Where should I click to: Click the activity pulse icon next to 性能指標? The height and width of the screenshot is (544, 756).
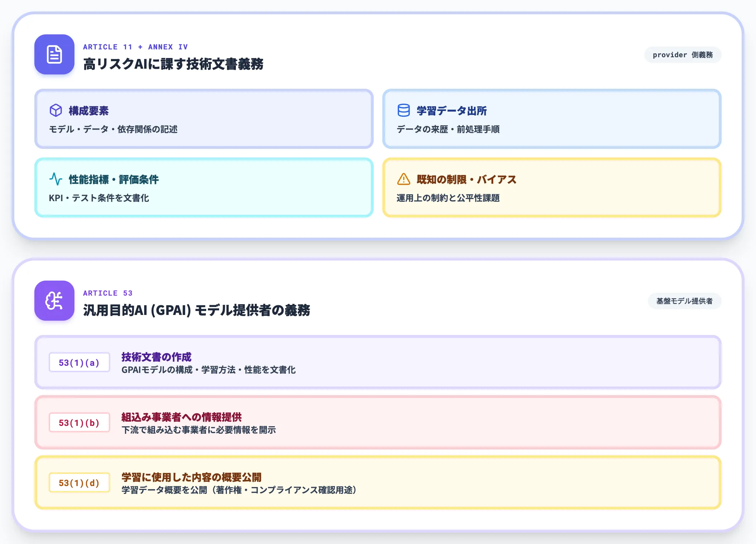point(56,179)
